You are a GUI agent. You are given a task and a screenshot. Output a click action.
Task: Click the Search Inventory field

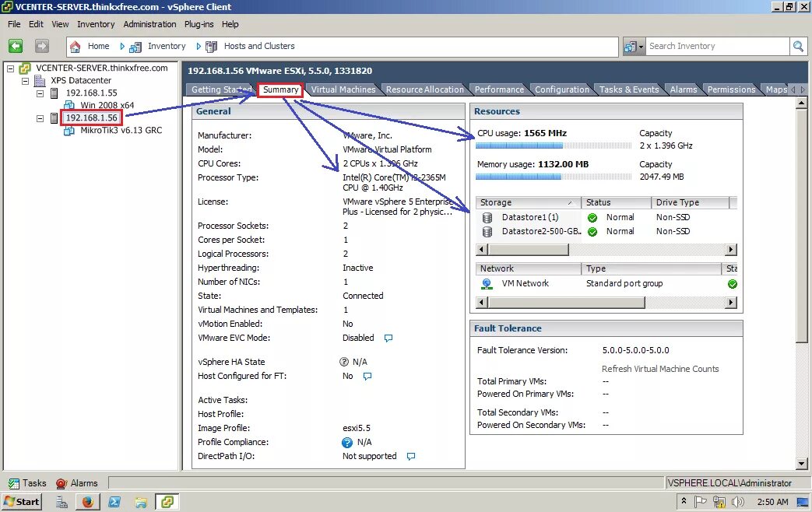717,47
